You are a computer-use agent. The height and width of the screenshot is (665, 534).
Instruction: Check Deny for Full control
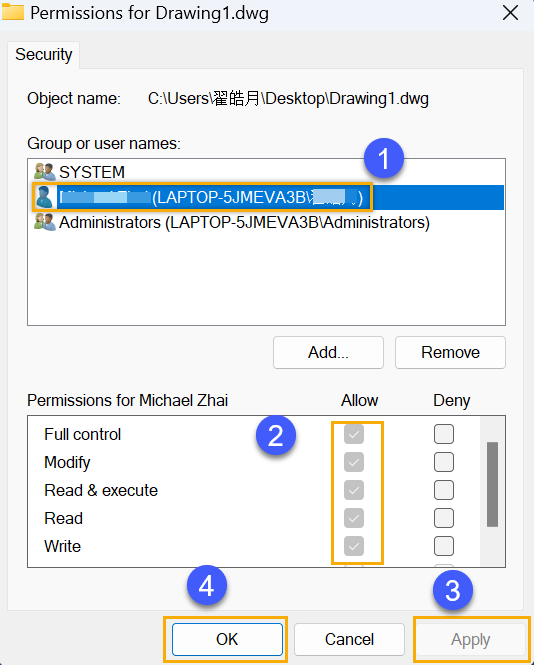pyautogui.click(x=444, y=434)
